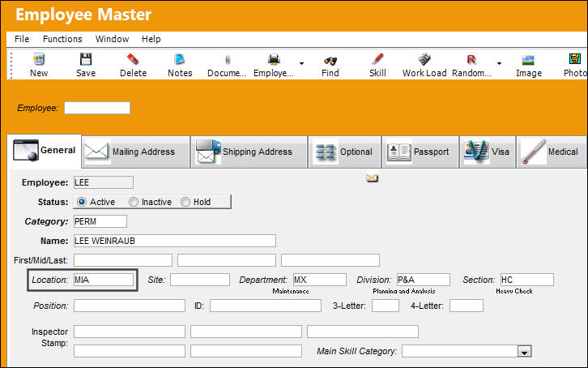The width and height of the screenshot is (588, 368).
Task: Click the Section field containing HC
Action: point(527,280)
